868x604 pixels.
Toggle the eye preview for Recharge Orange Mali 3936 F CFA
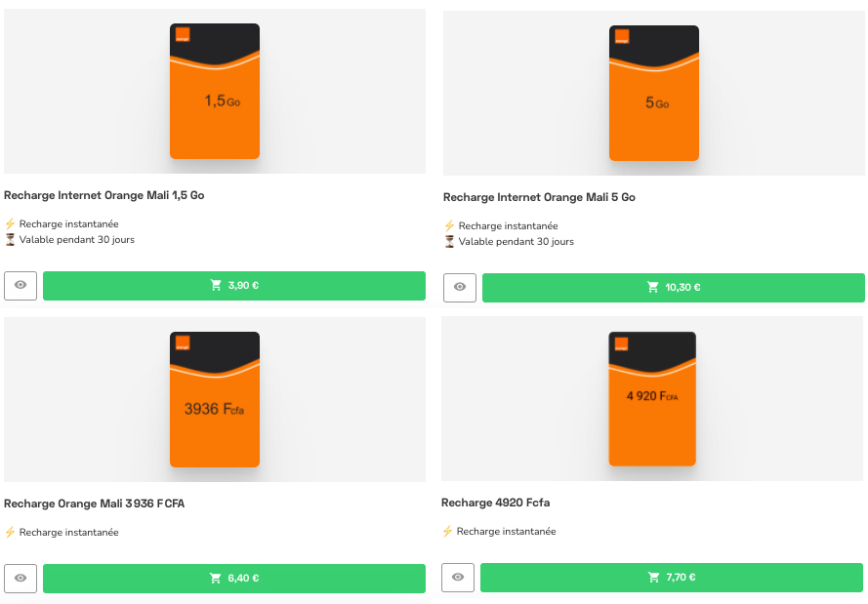[x=21, y=577]
